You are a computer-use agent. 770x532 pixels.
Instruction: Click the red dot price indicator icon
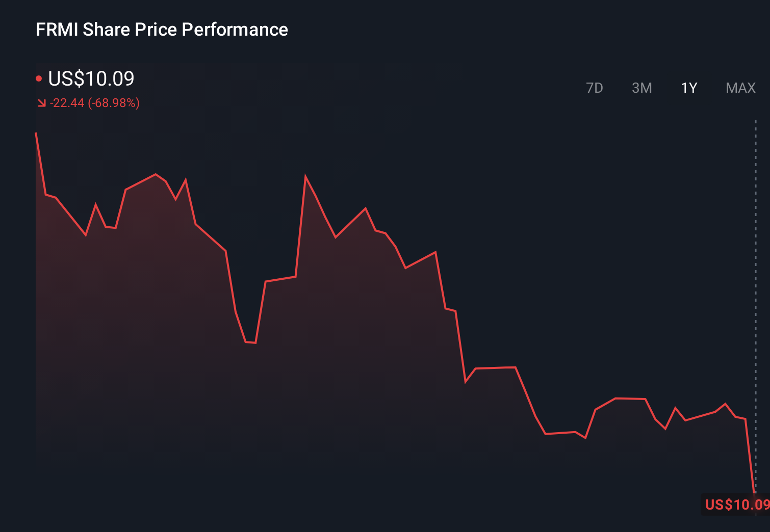pyautogui.click(x=39, y=78)
